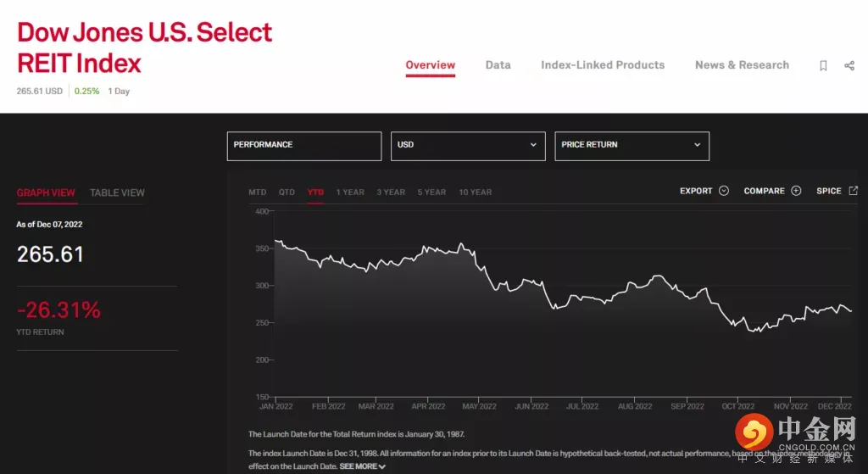
Task: Click the 250 y-axis label
Action: point(262,323)
